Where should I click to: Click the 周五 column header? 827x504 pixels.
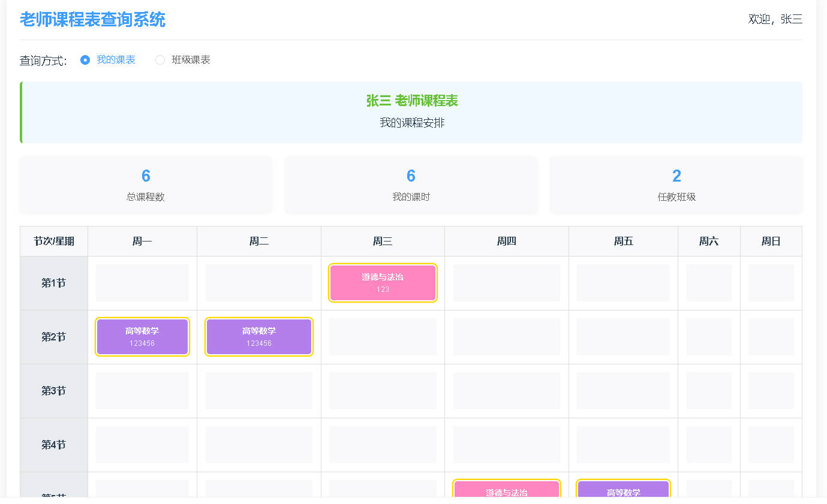623,242
